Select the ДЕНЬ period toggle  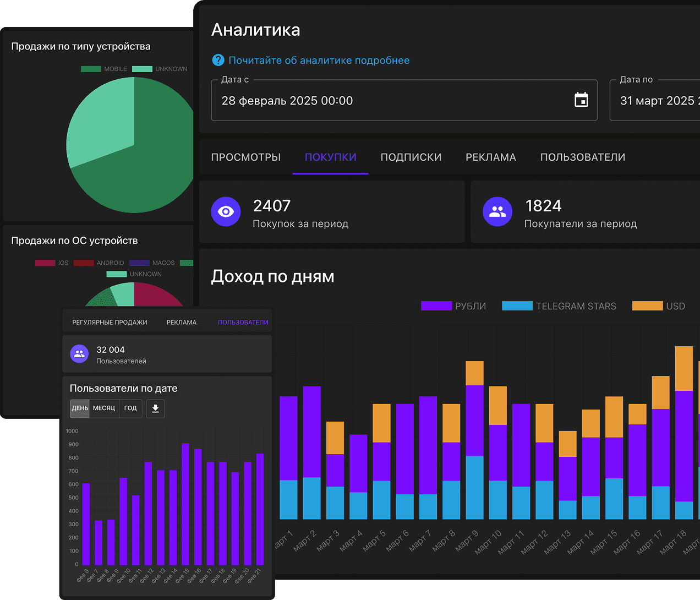(x=80, y=408)
